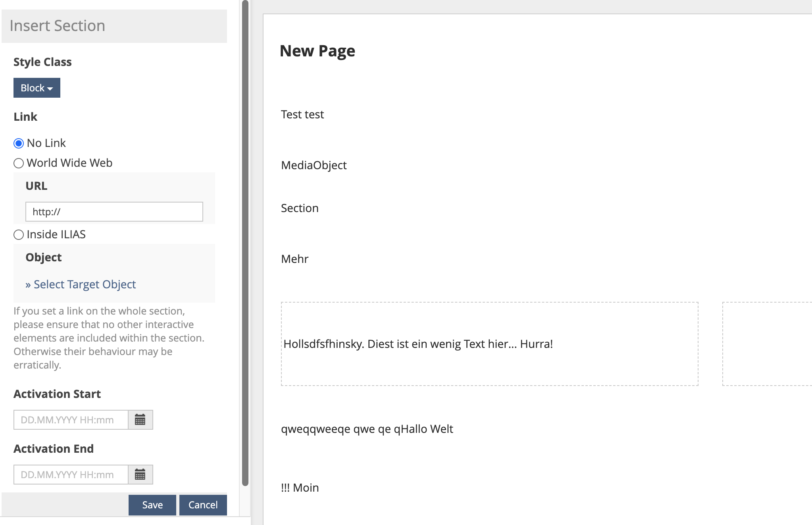Click the Section paragraph on page
Screen dimensions: 812x525
pyautogui.click(x=300, y=208)
